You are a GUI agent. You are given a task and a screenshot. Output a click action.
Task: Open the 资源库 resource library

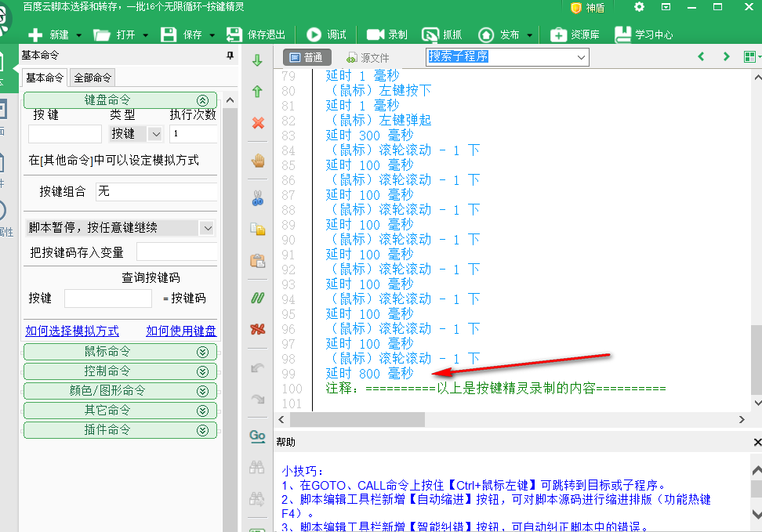click(575, 34)
